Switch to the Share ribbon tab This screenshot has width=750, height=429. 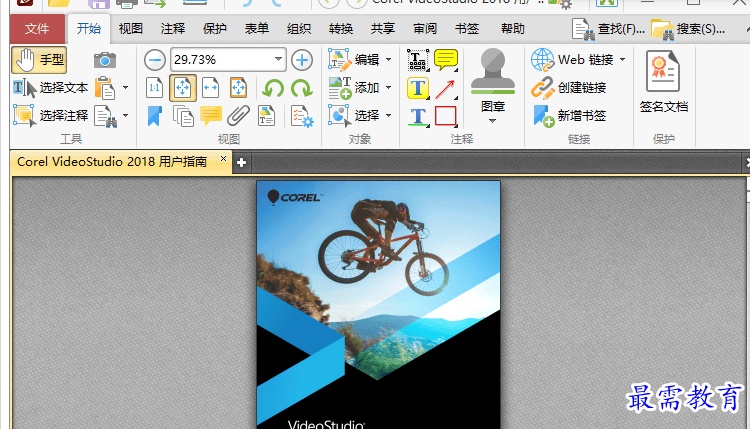pos(383,29)
